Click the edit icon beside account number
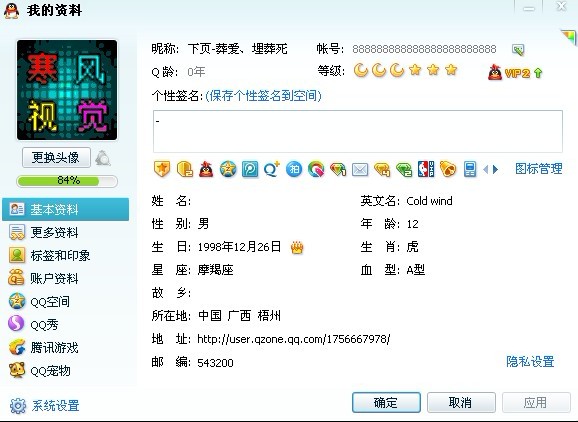This screenshot has width=578, height=422. coord(518,50)
